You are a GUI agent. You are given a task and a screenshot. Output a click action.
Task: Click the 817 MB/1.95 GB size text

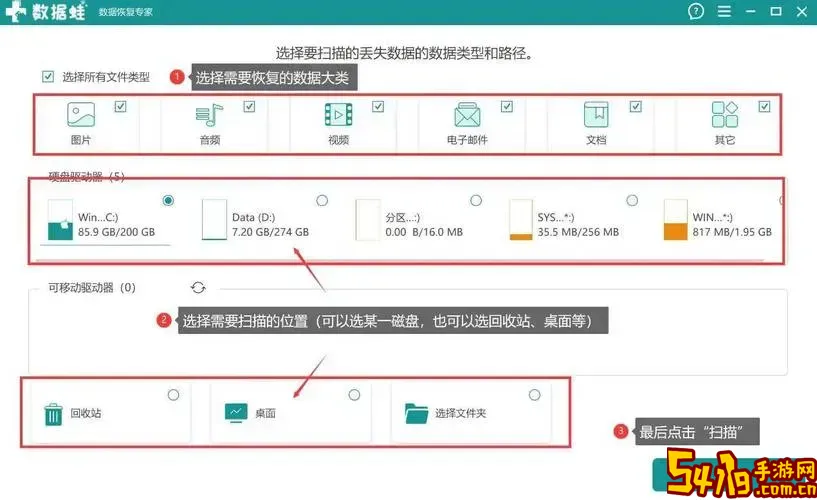[x=732, y=232]
